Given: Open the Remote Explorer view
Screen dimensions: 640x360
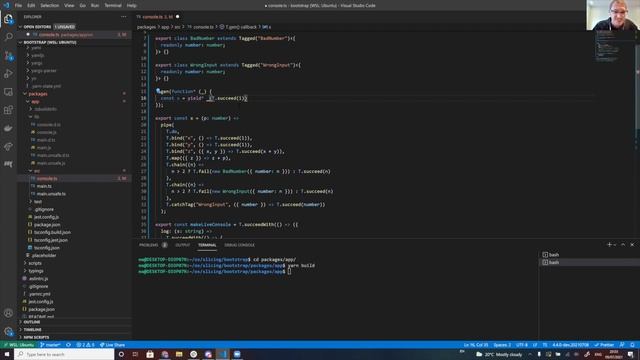Looking at the screenshot, I should pos(8,92).
